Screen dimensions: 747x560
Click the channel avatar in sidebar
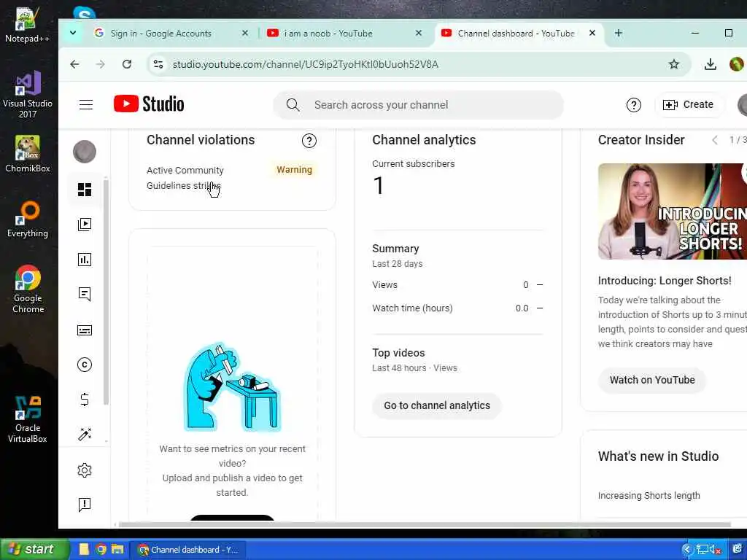coord(85,152)
